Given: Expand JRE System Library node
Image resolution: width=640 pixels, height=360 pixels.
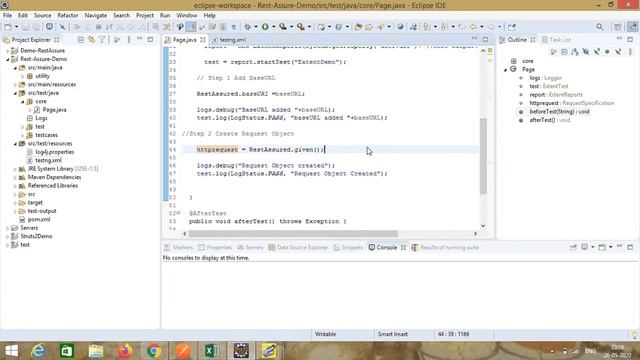Looking at the screenshot, I should pyautogui.click(x=15, y=169).
